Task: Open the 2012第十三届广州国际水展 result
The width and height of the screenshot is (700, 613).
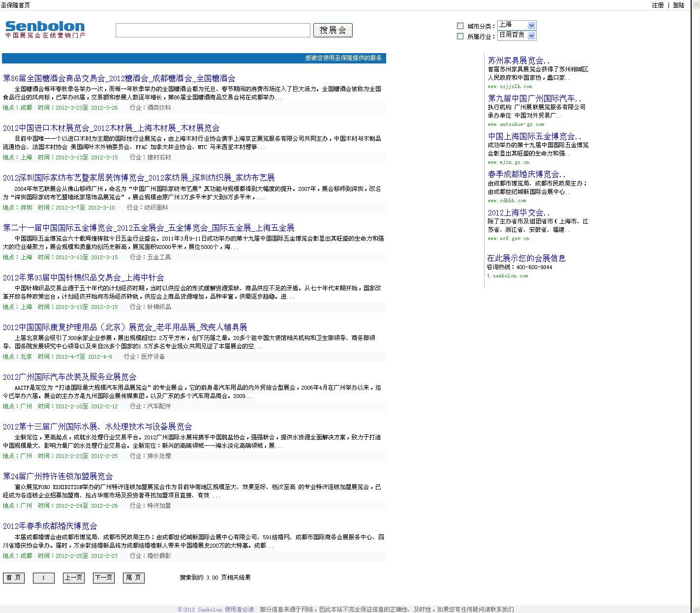Action: click(x=97, y=427)
